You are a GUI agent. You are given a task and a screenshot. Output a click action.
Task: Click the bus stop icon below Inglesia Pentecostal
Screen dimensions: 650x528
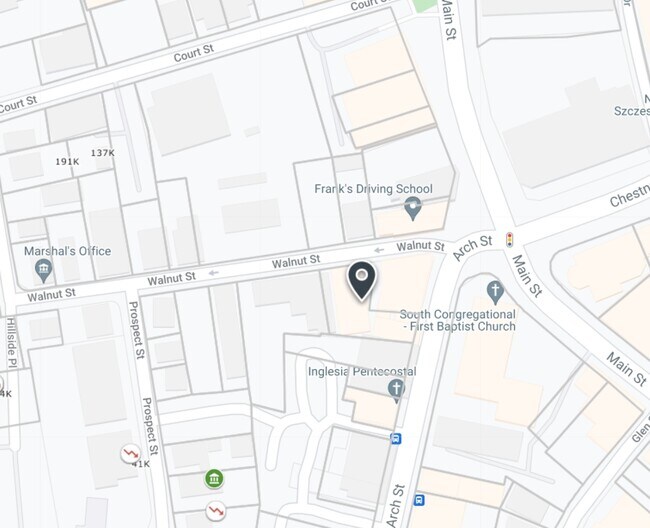396,438
